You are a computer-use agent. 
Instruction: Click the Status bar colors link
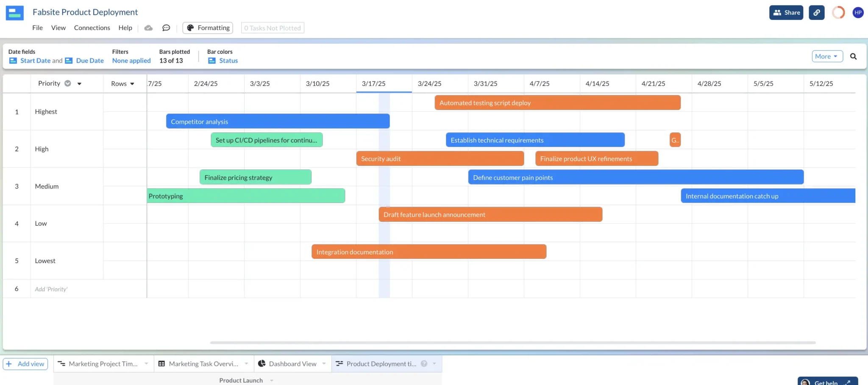[x=228, y=61]
